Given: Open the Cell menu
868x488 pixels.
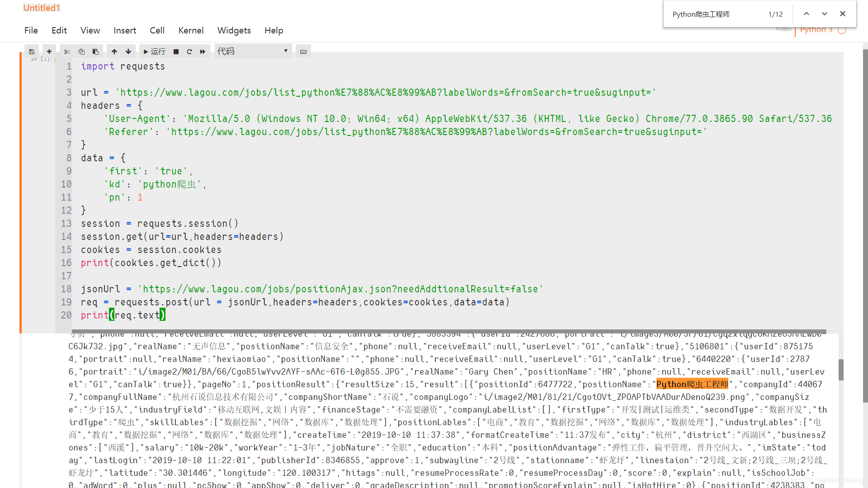Looking at the screenshot, I should click(157, 30).
